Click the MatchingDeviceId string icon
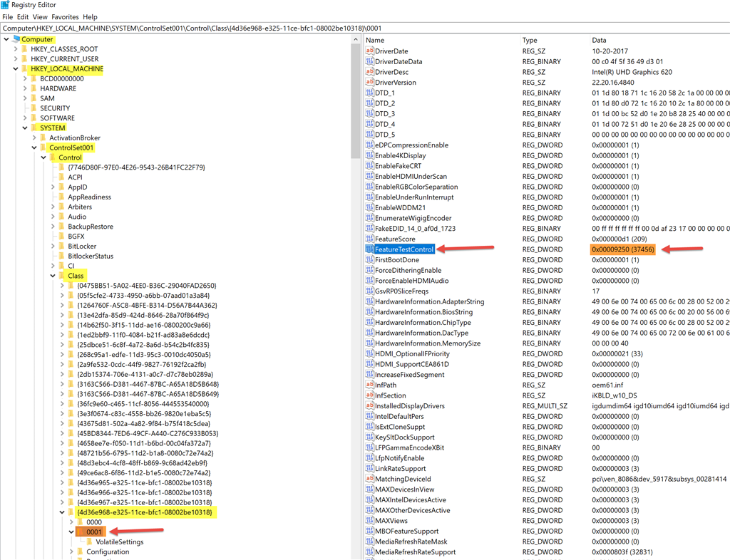The height and width of the screenshot is (560, 730). 370,479
